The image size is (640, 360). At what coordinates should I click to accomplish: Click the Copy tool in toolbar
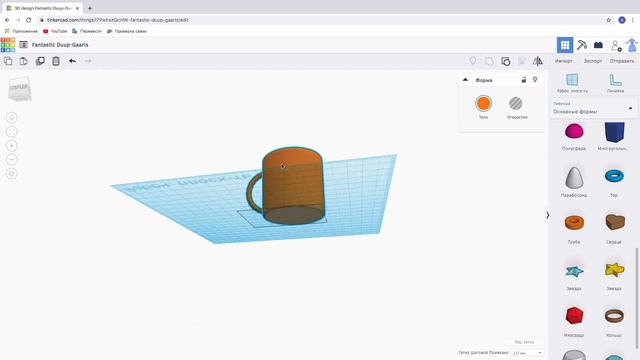[8, 61]
